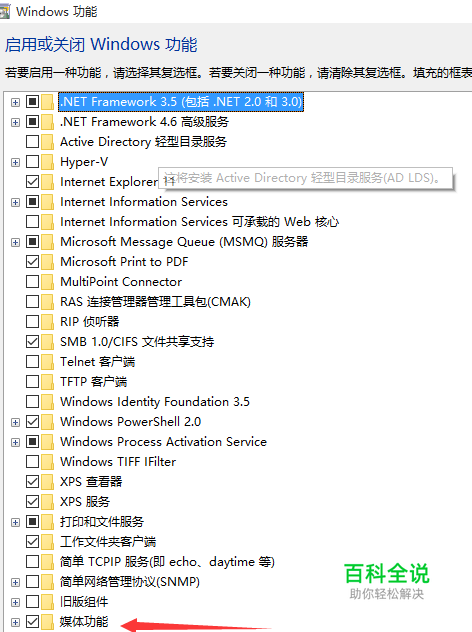The height and width of the screenshot is (632, 472).
Task: Check the Hyper-V feature box
Action: tap(32, 162)
